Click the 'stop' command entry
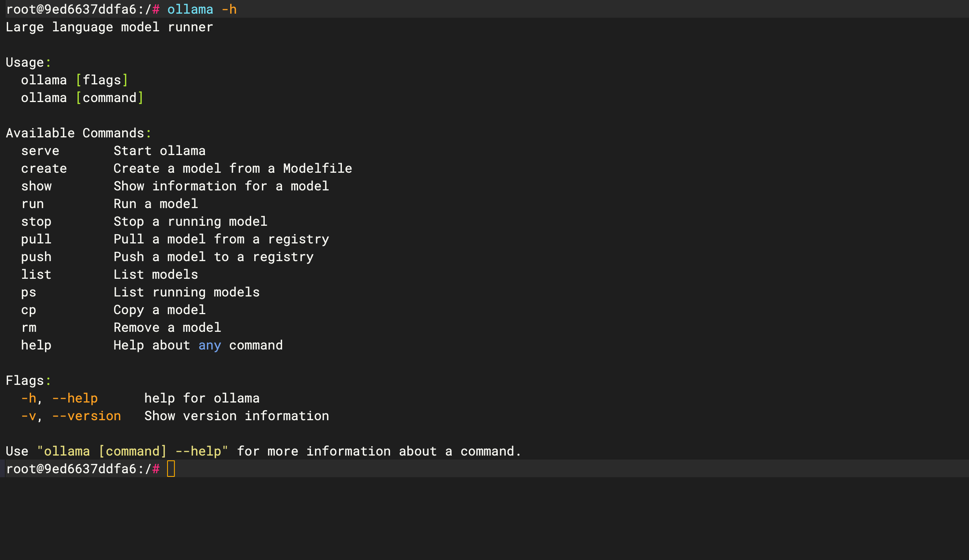This screenshot has width=969, height=560. tap(36, 221)
